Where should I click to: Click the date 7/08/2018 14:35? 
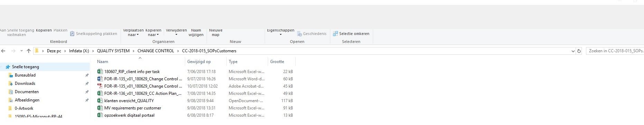(x=201, y=93)
